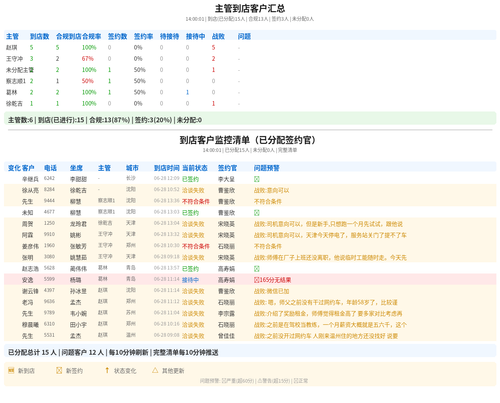Click blue 接待中 count 1 in 葛林 row

[187, 92]
